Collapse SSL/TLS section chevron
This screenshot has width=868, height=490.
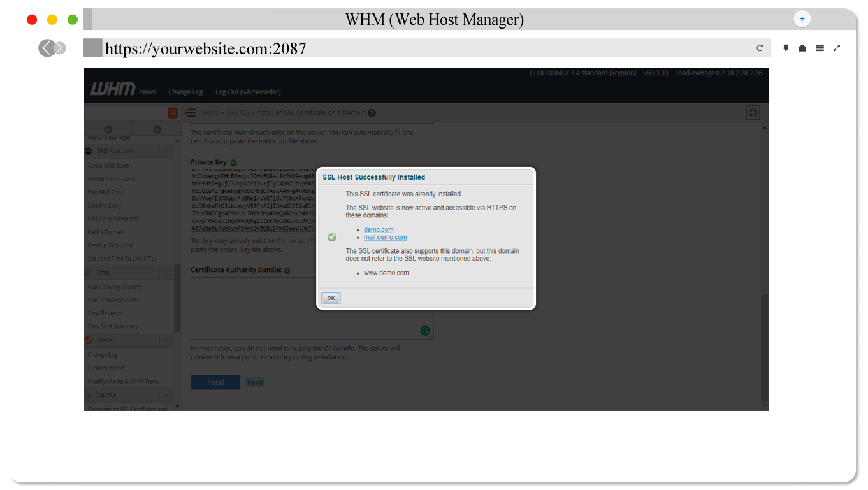164,395
